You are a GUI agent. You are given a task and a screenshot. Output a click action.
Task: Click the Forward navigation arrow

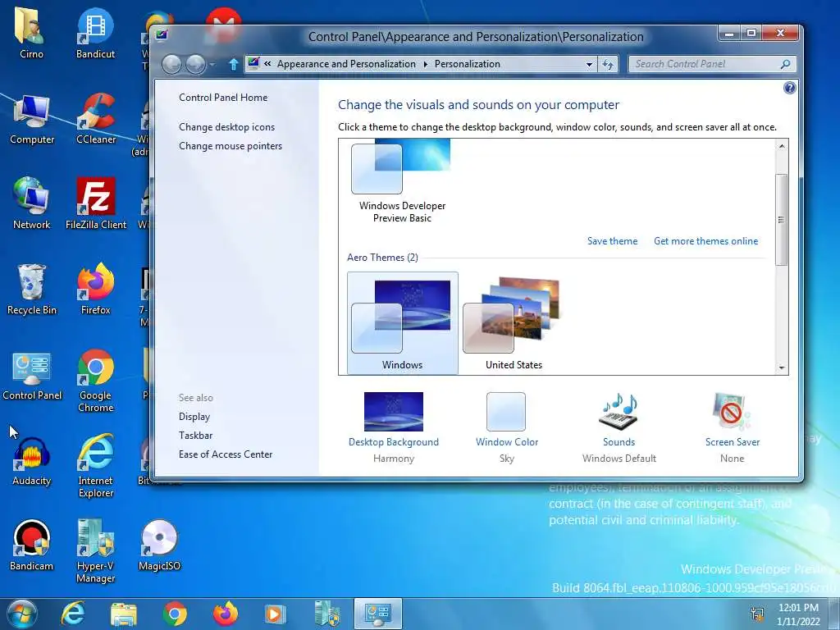tap(195, 65)
